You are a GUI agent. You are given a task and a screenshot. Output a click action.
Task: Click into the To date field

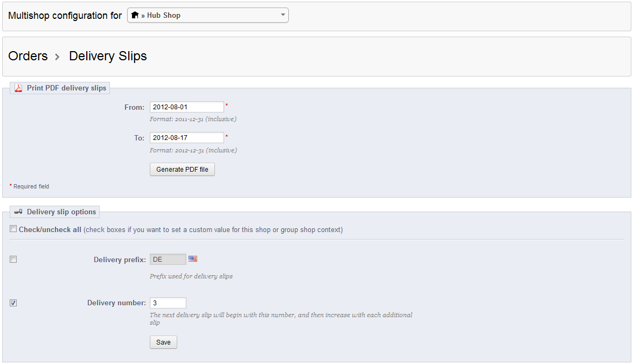pos(186,138)
